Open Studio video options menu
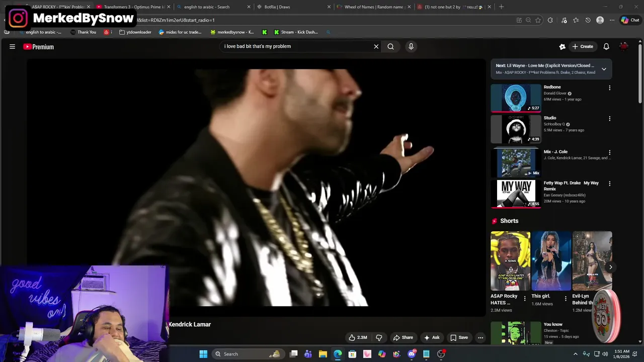 609,119
